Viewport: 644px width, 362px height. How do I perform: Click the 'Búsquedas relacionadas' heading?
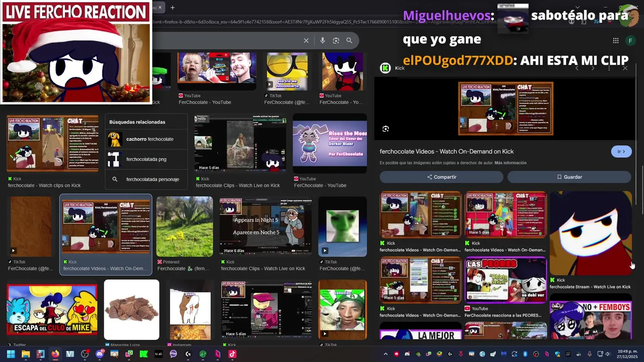click(137, 122)
